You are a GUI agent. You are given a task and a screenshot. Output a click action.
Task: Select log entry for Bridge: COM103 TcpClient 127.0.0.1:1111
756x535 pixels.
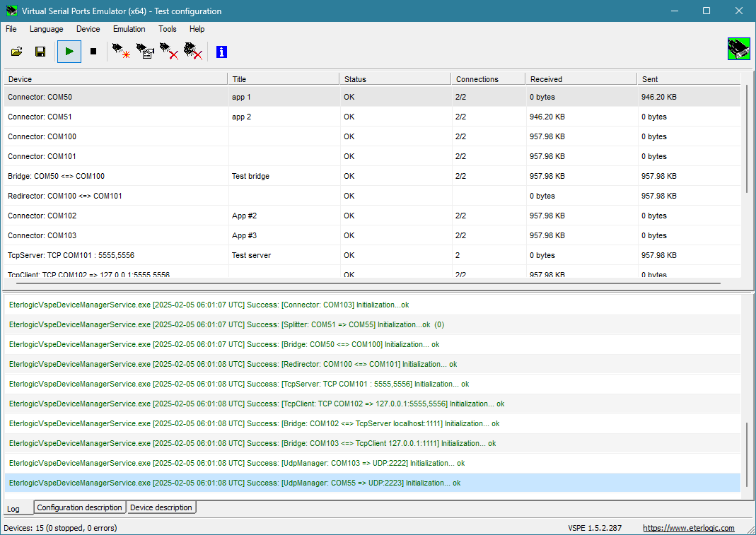pos(372,443)
